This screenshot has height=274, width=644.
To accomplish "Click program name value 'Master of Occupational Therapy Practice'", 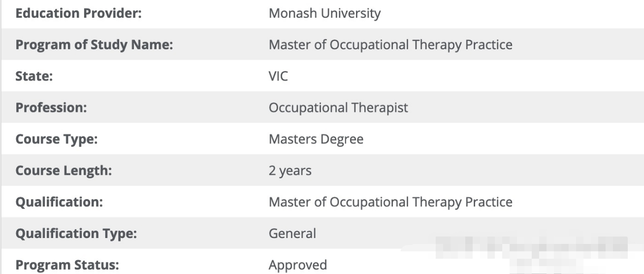I will [x=390, y=45].
